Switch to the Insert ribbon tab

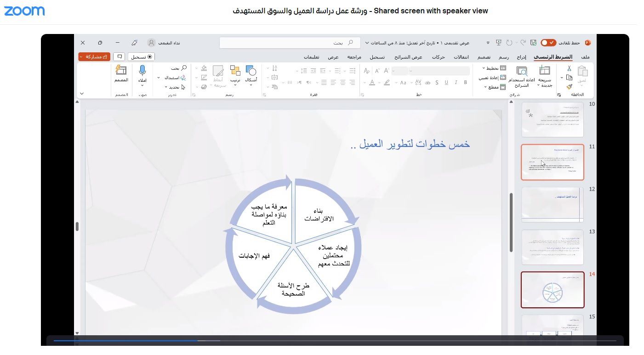[521, 57]
